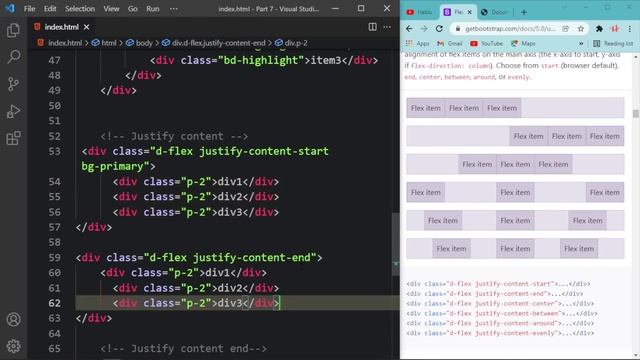Image resolution: width=640 pixels, height=360 pixels.
Task: Close the index.html editor tab
Action: coord(87,27)
